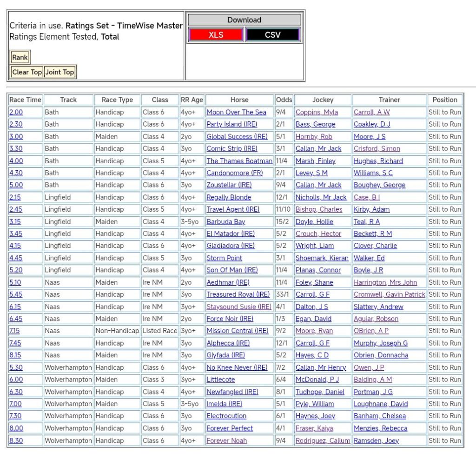
Task: Select jockey Doyle, Hollie
Action: (314, 222)
